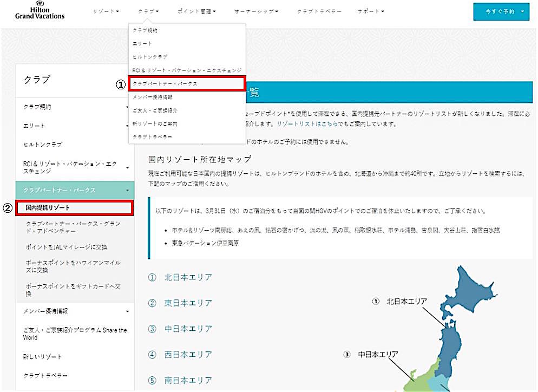Jump to ④ 西日本エリア in the area list
This screenshot has height=392, width=538.
(x=180, y=355)
